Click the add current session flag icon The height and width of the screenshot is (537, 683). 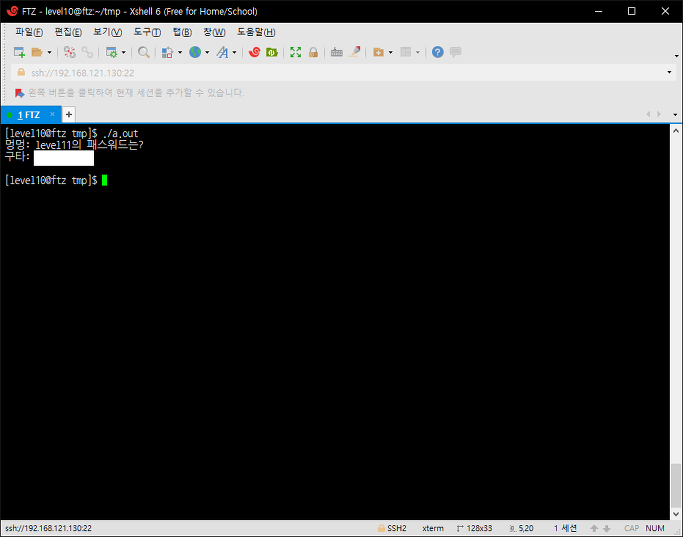coord(19,93)
